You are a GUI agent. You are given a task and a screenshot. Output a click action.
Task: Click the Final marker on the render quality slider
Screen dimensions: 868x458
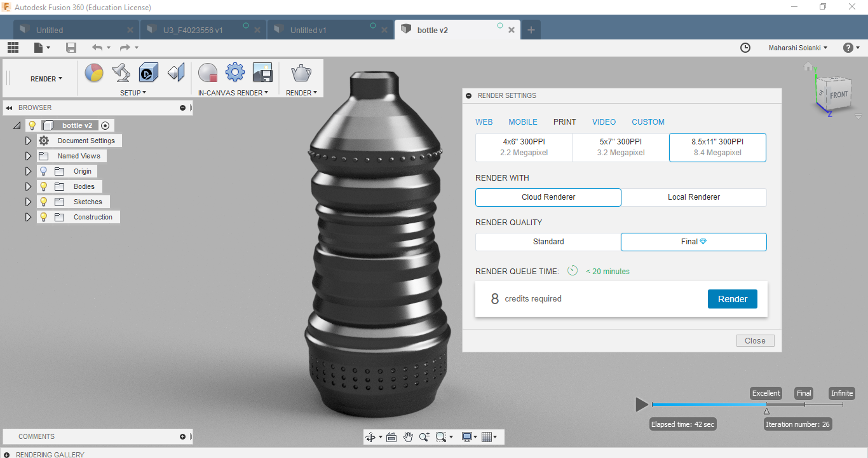[x=804, y=393]
